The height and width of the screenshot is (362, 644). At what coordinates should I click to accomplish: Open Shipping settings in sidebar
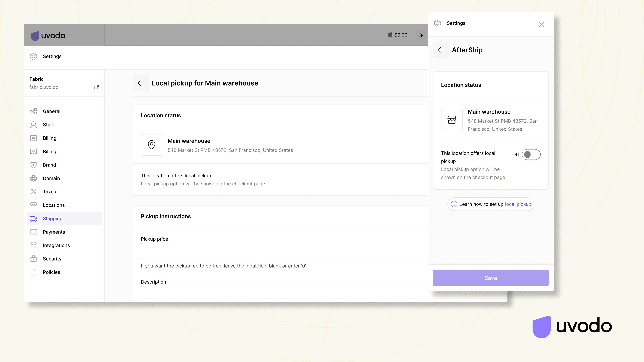(x=53, y=219)
